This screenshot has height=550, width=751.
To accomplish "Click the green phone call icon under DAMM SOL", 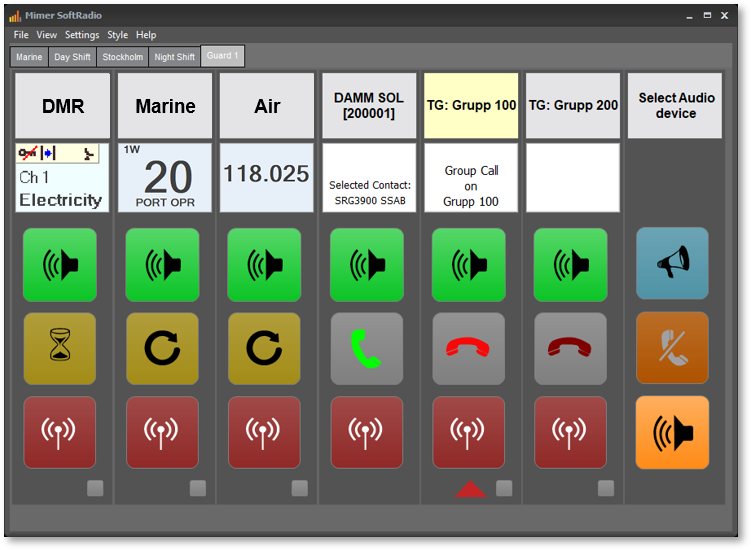I will [367, 349].
